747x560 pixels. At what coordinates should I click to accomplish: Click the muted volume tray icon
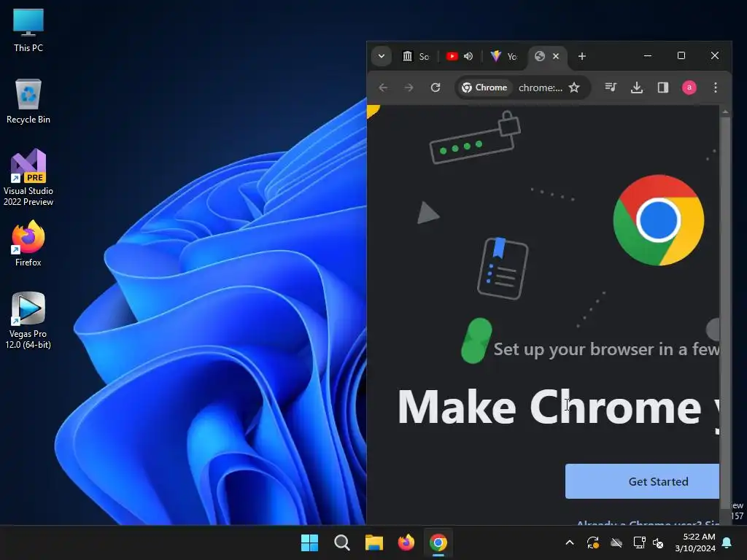coord(659,542)
